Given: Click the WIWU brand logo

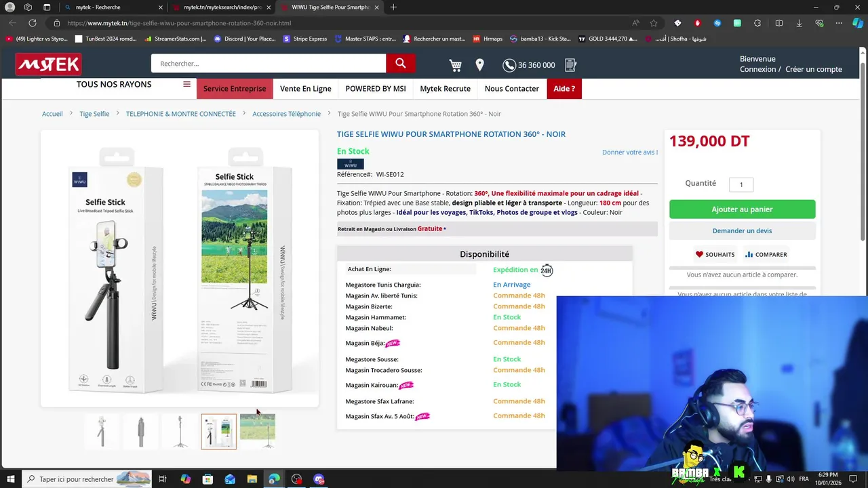Looking at the screenshot, I should pos(351,164).
